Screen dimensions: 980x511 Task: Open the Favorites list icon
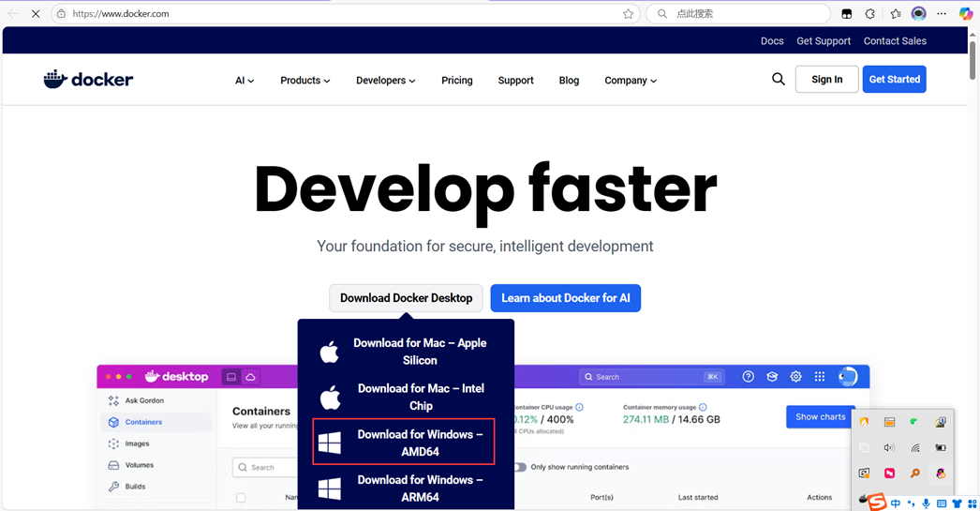coord(895,14)
